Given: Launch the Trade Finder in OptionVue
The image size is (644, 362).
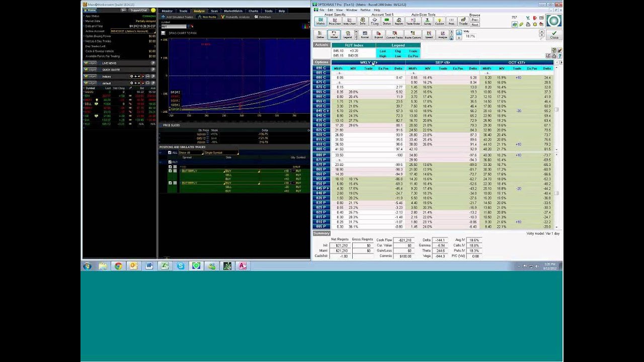Looking at the screenshot, I should coord(413,22).
